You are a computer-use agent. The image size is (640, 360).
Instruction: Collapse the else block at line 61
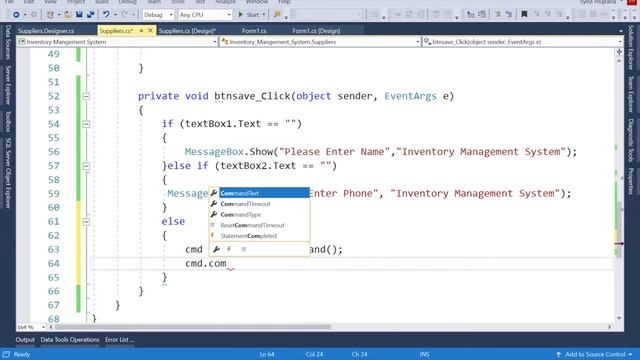(x=86, y=222)
